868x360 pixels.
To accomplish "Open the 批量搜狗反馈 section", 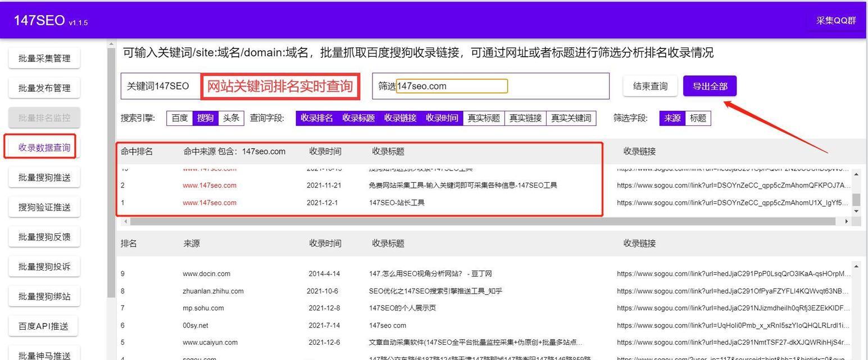I will 44,236.
